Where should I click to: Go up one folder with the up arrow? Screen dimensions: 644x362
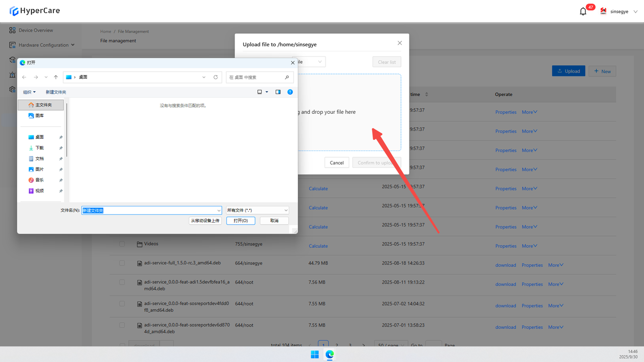coord(56,77)
